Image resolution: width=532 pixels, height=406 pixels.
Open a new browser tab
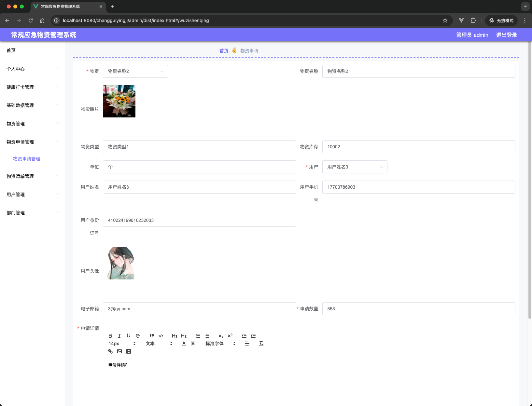[113, 7]
